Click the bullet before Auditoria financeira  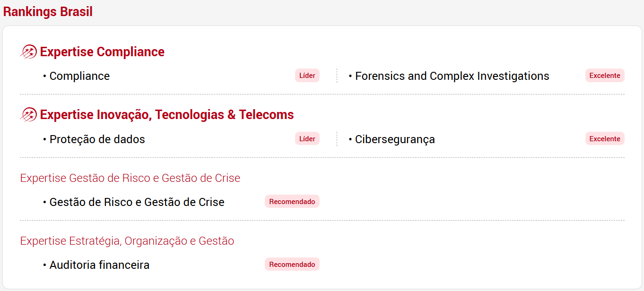(x=44, y=265)
